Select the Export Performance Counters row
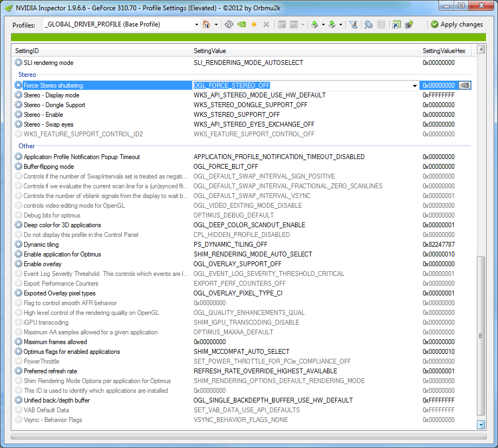 (x=241, y=283)
